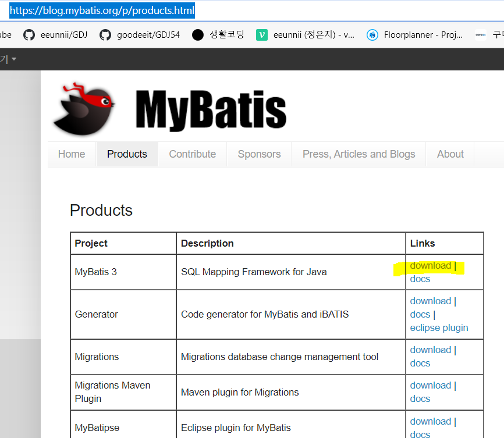Open the eeunnii/GDJ GitHub bookmark

click(x=55, y=35)
